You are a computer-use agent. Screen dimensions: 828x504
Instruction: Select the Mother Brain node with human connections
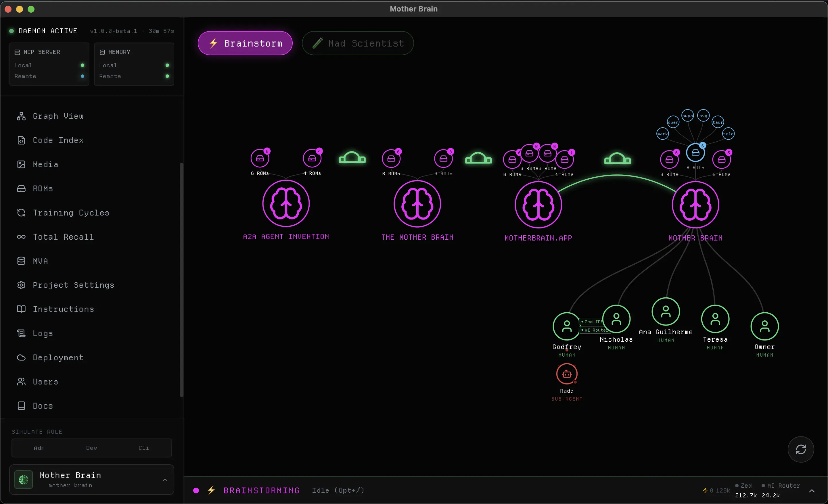(695, 205)
